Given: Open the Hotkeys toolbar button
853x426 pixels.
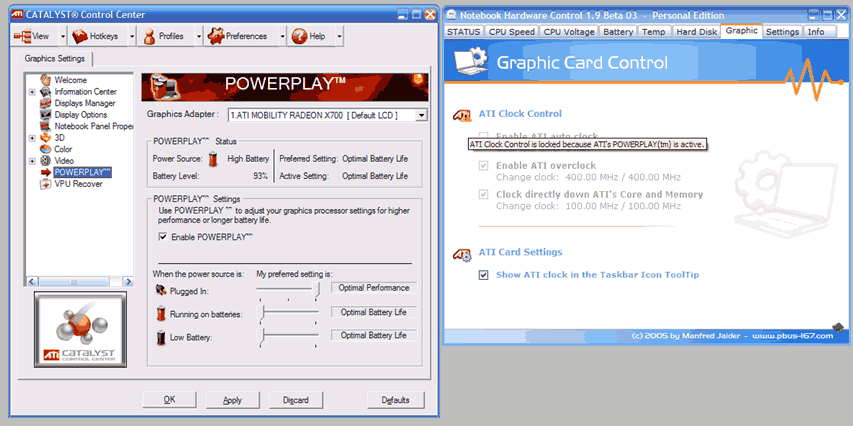Looking at the screenshot, I should 98,36.
